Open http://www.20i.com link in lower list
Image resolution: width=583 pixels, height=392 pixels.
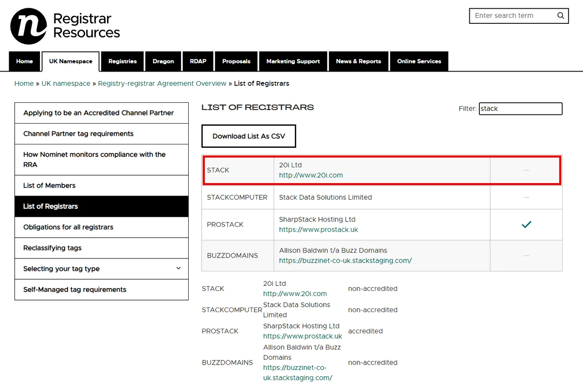point(295,294)
